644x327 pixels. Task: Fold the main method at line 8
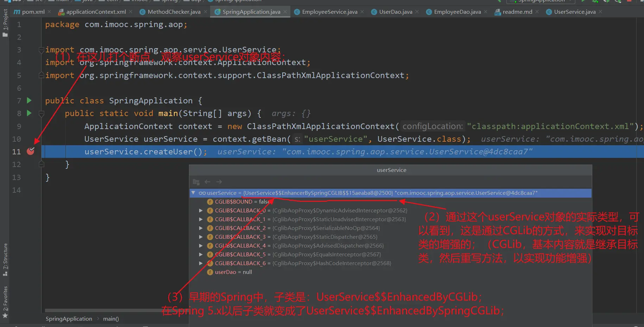(x=42, y=114)
